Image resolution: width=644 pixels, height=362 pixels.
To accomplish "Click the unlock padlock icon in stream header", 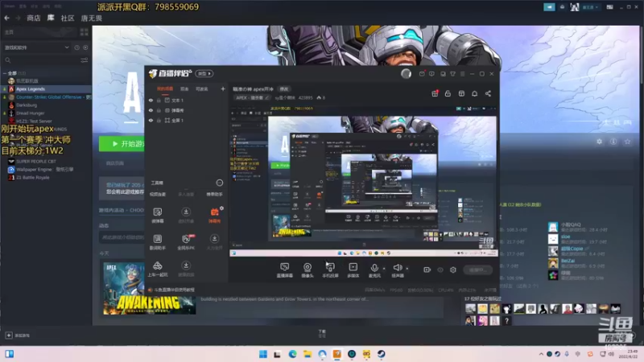I will [448, 93].
